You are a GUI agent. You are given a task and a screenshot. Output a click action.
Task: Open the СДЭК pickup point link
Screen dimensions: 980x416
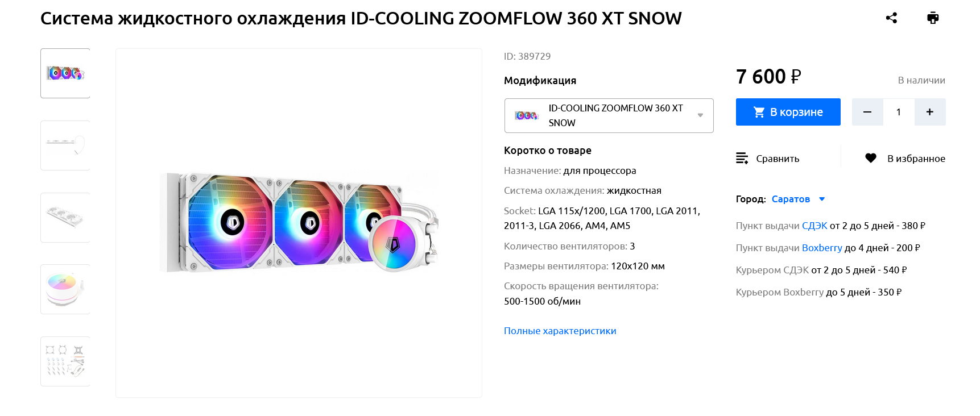pyautogui.click(x=814, y=226)
